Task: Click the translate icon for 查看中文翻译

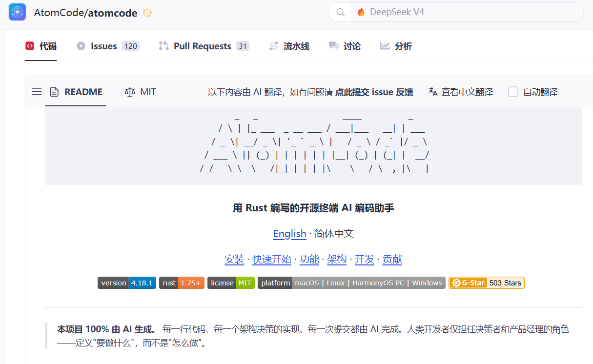Action: 433,92
